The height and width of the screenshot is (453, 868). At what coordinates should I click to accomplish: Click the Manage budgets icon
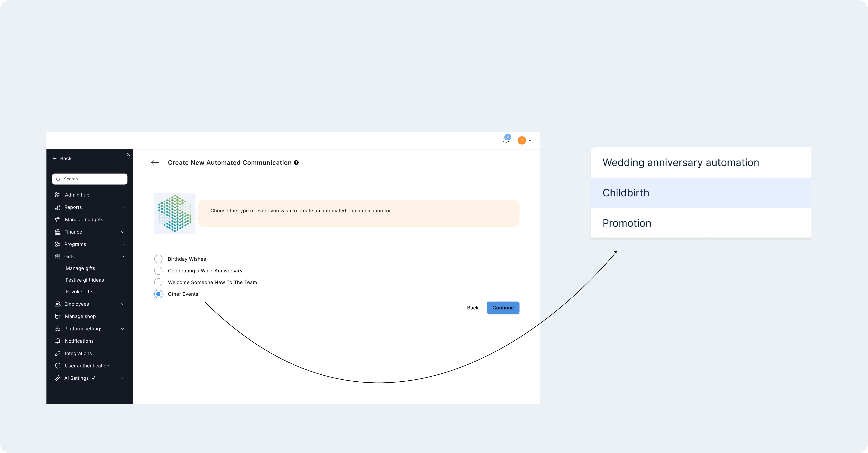coord(58,220)
